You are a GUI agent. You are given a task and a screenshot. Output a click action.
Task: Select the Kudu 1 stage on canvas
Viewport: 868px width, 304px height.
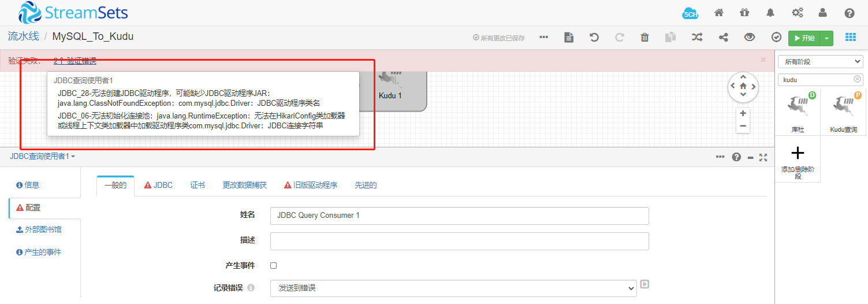(x=393, y=91)
